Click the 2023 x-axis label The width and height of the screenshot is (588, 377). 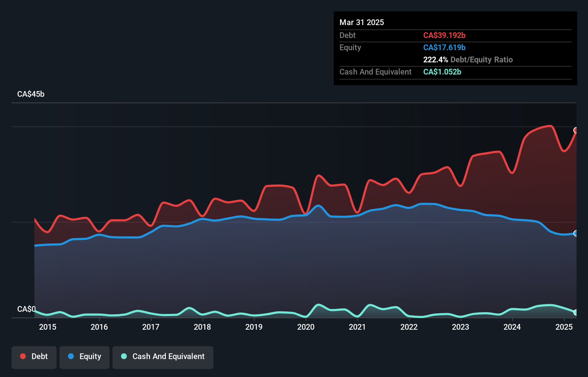461,327
